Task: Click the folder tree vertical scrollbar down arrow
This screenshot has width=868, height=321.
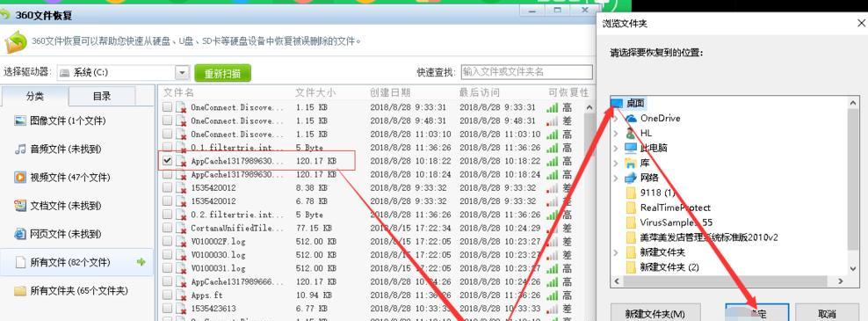Action: (x=854, y=268)
